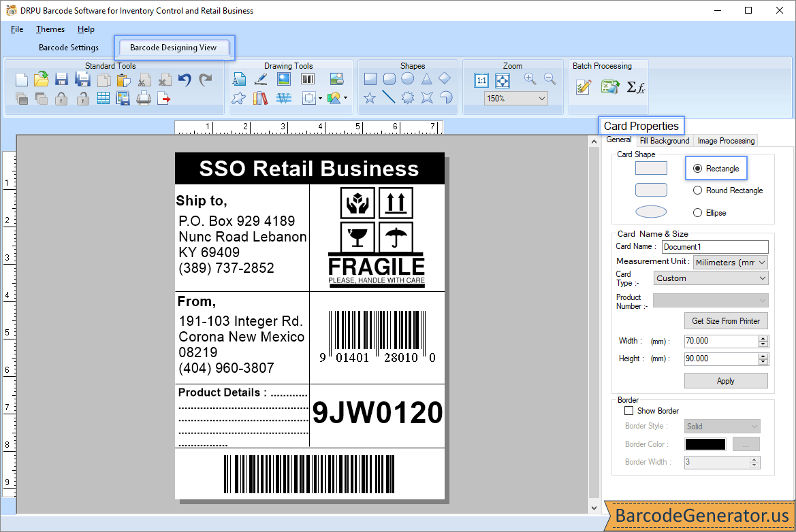
Task: Draw a triangle shape
Action: click(x=426, y=79)
